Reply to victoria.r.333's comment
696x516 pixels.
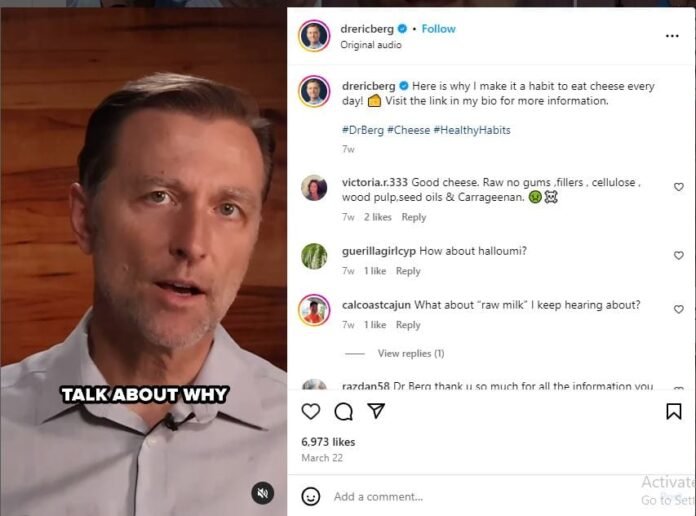pyautogui.click(x=413, y=217)
